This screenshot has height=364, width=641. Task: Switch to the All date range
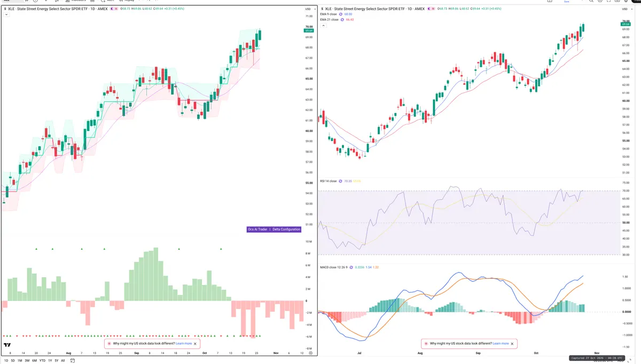point(63,360)
